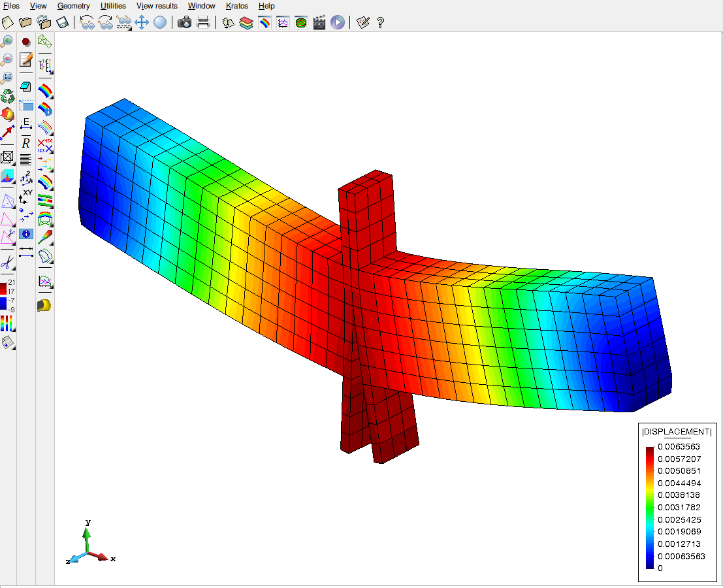Click the horizontal text lines icon
Viewport: 723px width, 588px height.
(26, 159)
